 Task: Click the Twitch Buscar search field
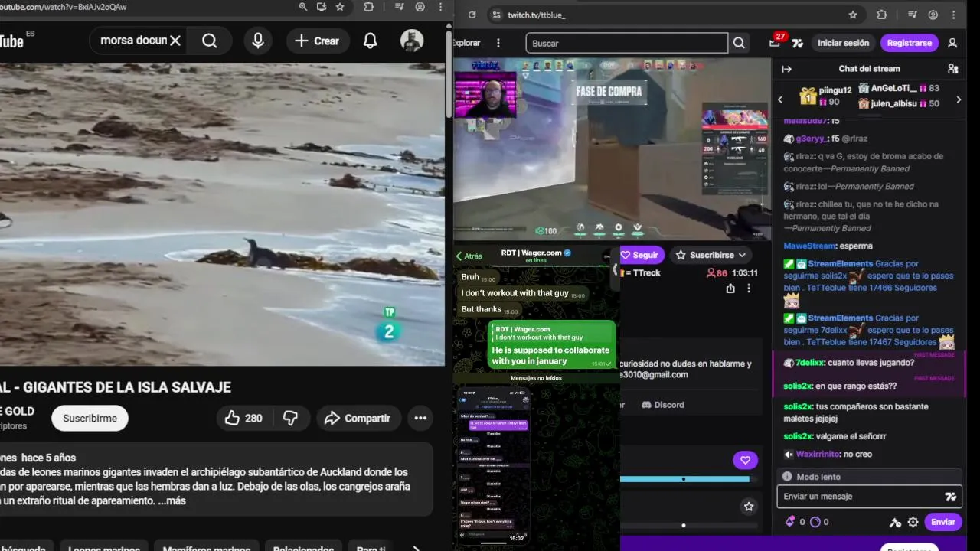point(626,43)
